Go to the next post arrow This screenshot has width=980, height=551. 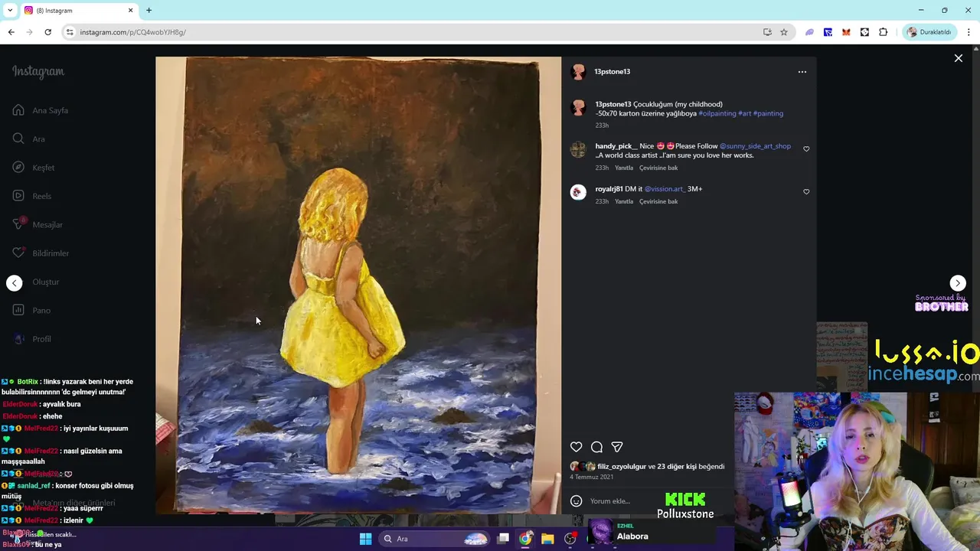click(x=958, y=283)
